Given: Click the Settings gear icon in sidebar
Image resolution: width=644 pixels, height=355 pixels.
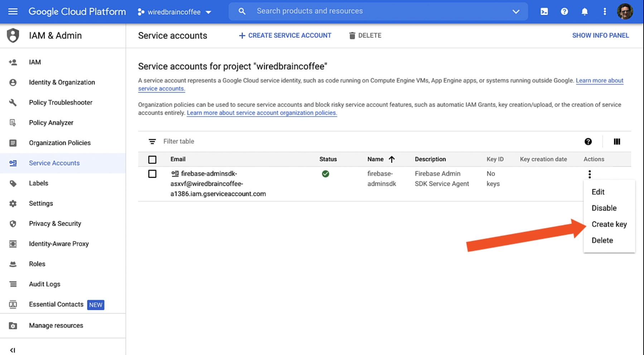Looking at the screenshot, I should point(13,203).
